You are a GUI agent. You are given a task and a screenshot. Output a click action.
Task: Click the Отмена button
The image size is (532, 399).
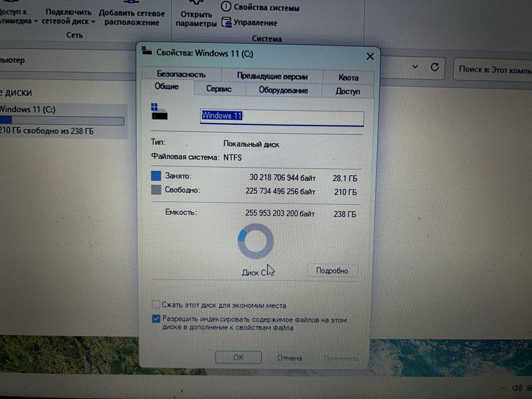pyautogui.click(x=290, y=358)
